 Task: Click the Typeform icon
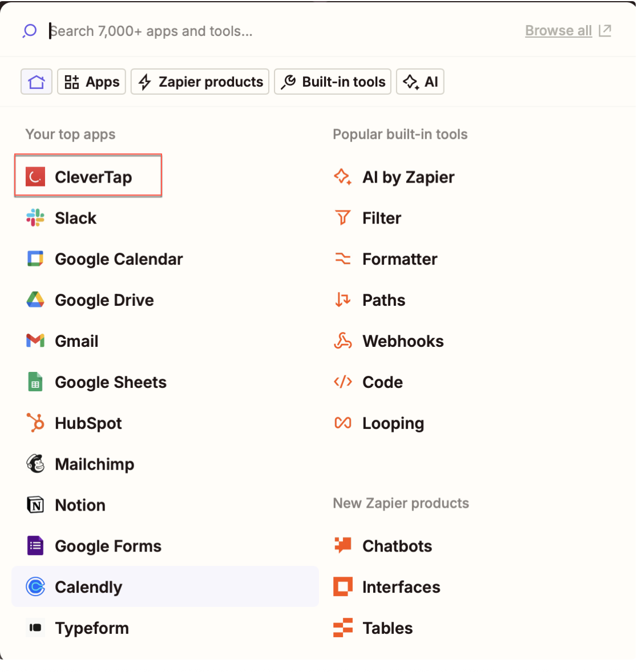tap(35, 628)
